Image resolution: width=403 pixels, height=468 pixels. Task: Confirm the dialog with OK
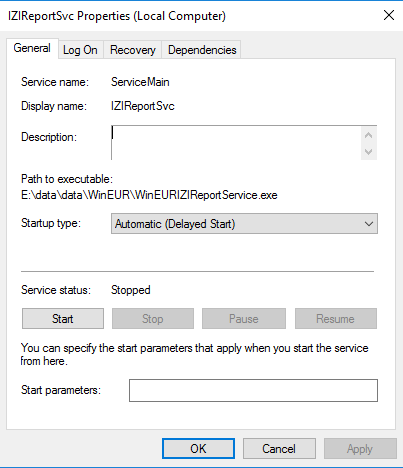198,449
